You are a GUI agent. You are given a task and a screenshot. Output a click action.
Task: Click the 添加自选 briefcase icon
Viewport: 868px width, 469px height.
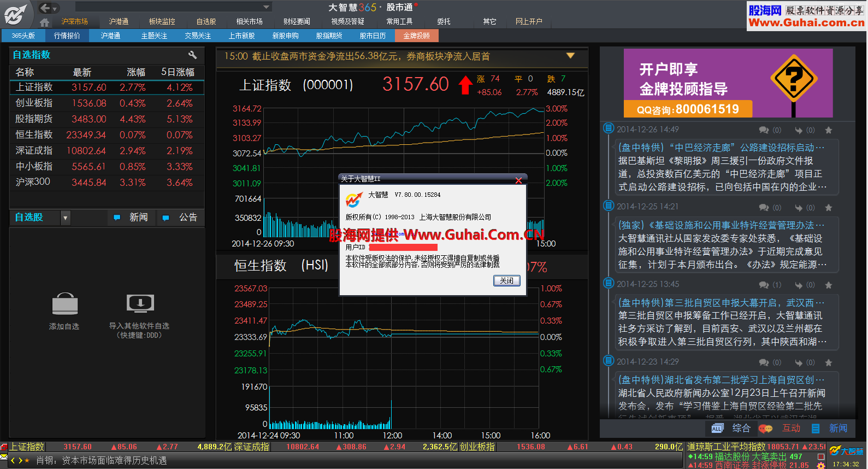pos(65,304)
